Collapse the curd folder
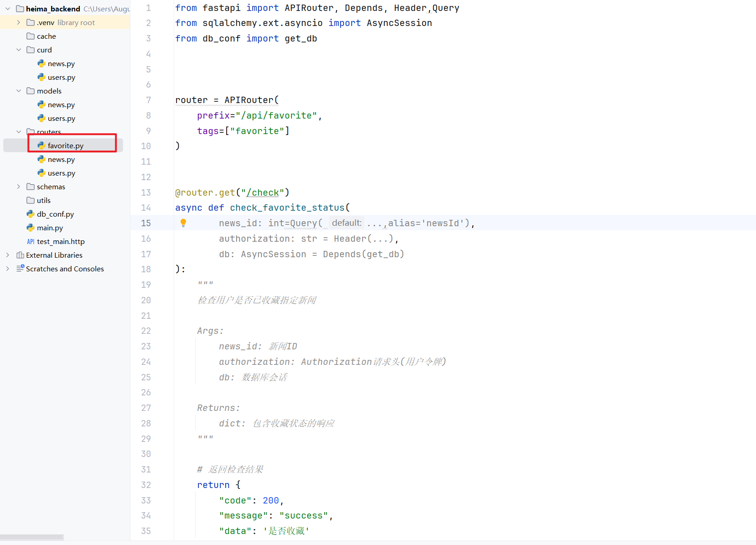The image size is (756, 545). 19,50
